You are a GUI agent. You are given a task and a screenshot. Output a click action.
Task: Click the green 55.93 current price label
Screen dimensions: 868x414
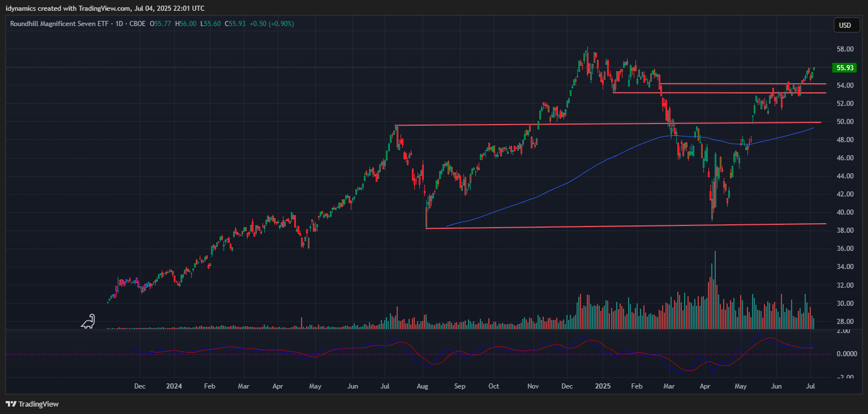click(844, 68)
